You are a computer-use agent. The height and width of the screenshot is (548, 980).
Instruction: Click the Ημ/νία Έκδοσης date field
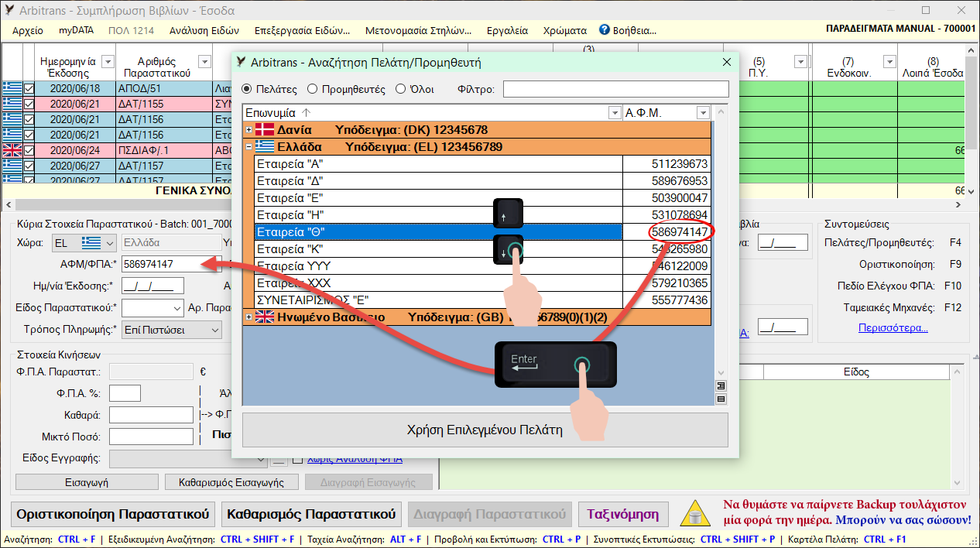click(x=152, y=286)
